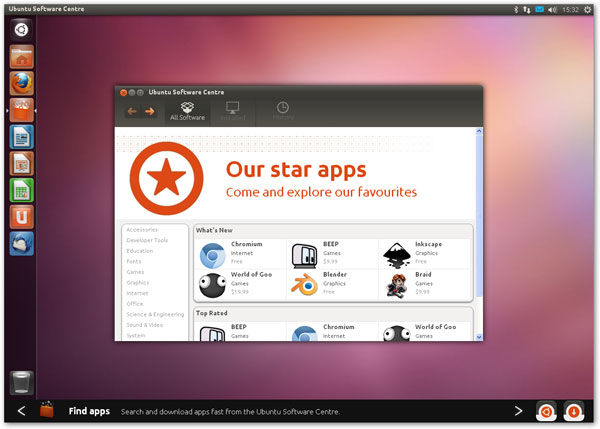Open the Trash in the launcher
Image resolution: width=600 pixels, height=429 pixels.
[21, 382]
